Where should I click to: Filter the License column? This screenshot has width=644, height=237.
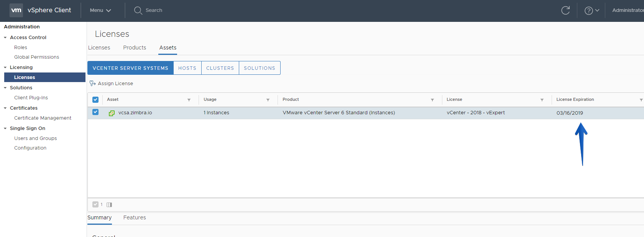click(542, 100)
